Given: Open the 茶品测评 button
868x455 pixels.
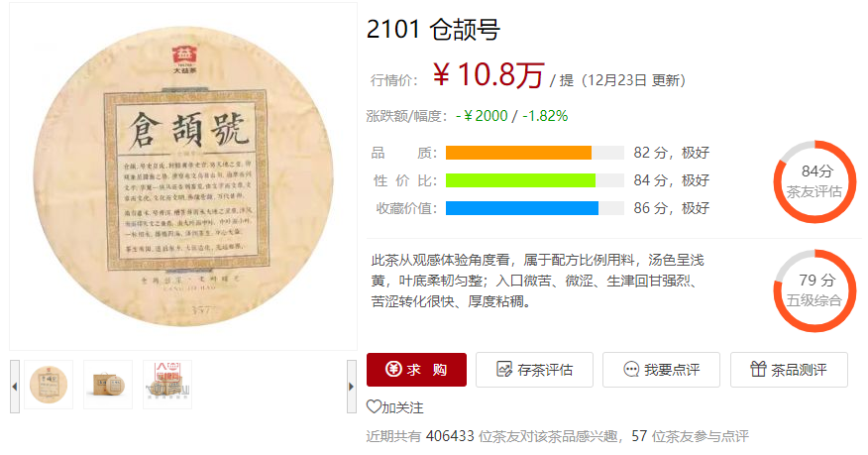Looking at the screenshot, I should click(x=789, y=369).
